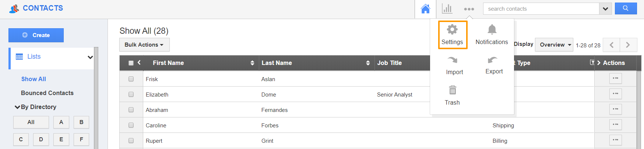The width and height of the screenshot is (644, 149).
Task: Open the Bulk Actions dropdown
Action: click(x=144, y=45)
